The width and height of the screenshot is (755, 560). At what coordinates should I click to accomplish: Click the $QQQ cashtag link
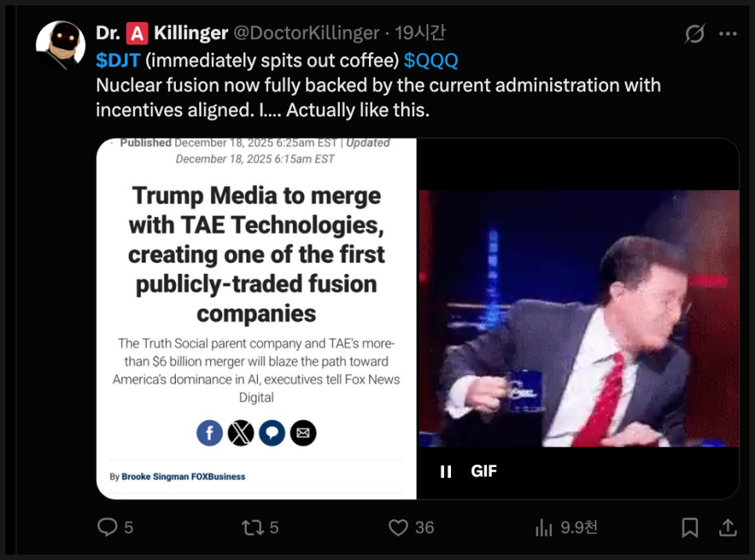pyautogui.click(x=431, y=60)
